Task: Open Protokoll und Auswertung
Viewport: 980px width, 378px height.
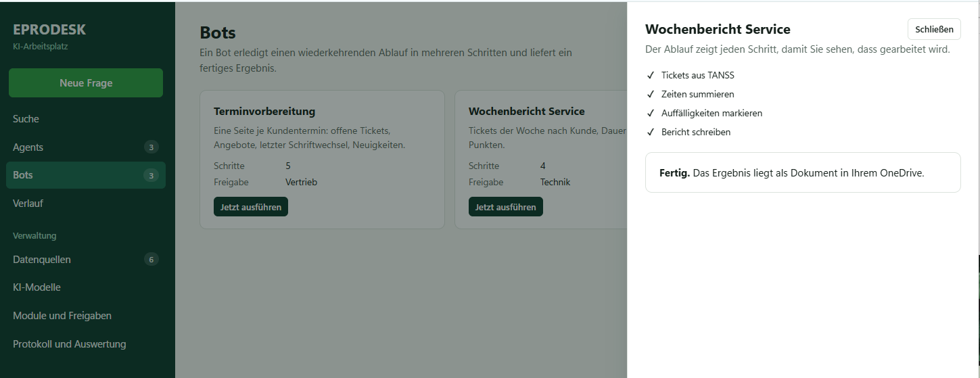Action: click(86, 344)
